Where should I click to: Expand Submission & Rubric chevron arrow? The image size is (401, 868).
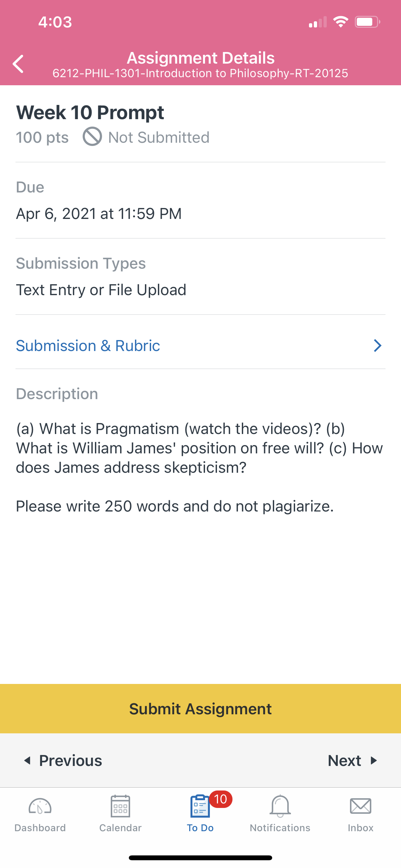[x=377, y=346]
